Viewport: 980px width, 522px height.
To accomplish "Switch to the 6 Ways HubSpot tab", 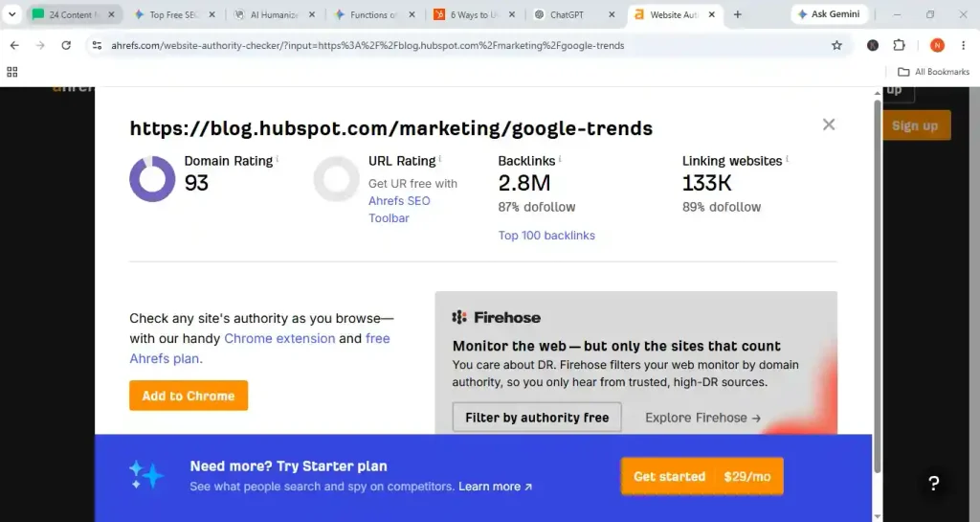I will point(474,14).
